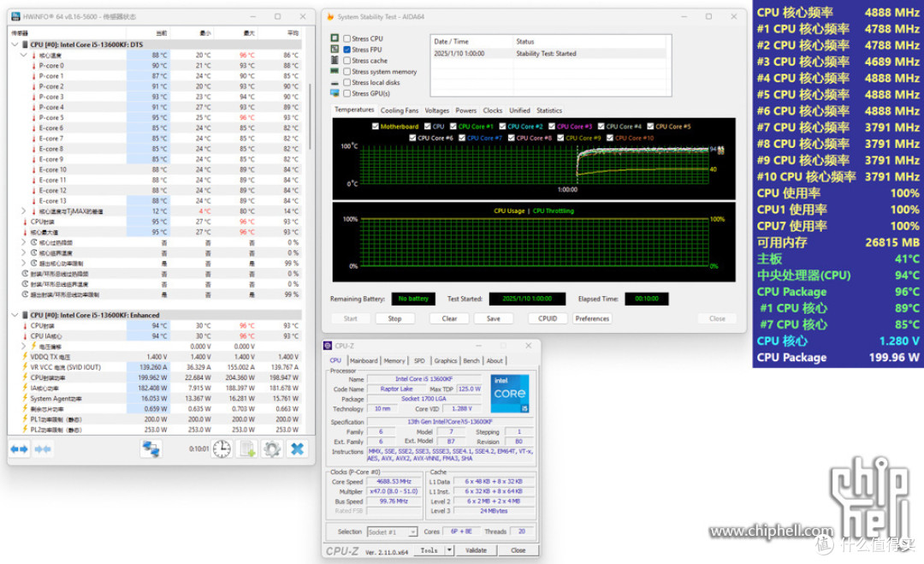Toggle CPU Core #1 graph checkbox
924x564 pixels.
[x=453, y=126]
